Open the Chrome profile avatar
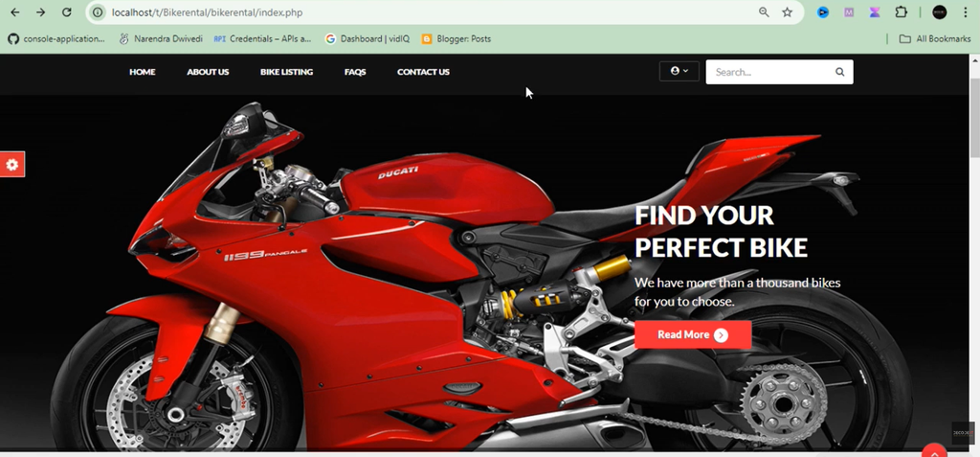Image resolution: width=980 pixels, height=457 pixels. pos(940,12)
